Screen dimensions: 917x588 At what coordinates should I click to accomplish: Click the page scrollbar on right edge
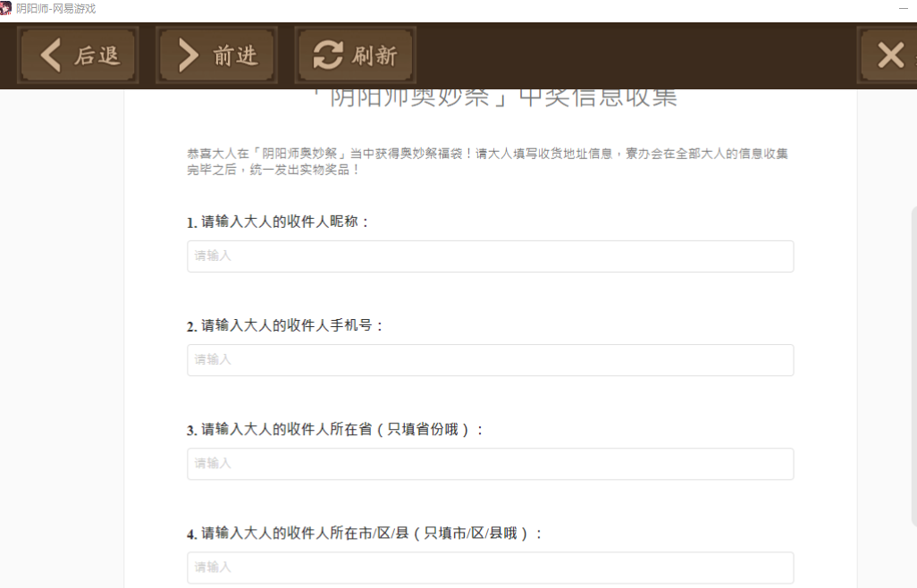pyautogui.click(x=914, y=365)
